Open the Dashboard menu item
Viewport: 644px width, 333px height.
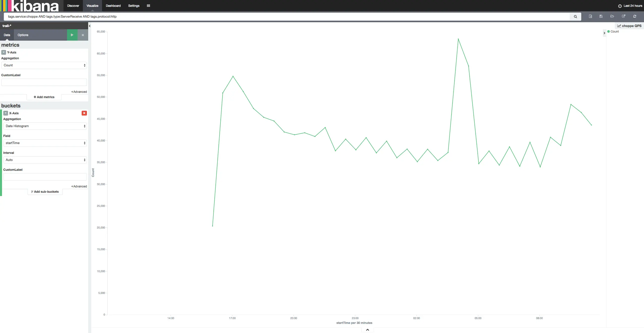113,6
